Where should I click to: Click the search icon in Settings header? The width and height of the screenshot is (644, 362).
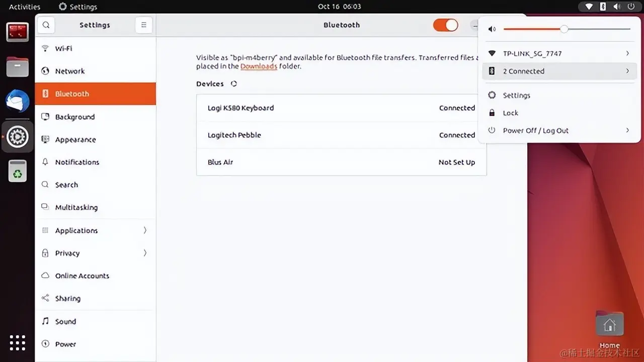coord(46,25)
